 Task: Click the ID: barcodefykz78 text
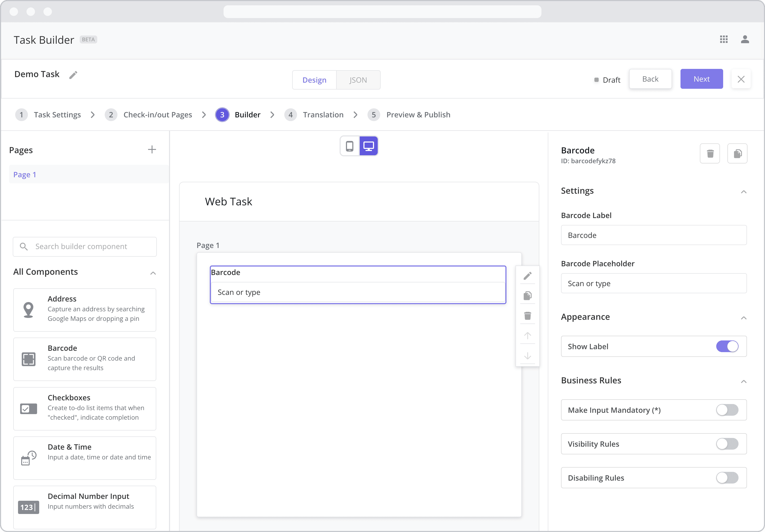588,161
